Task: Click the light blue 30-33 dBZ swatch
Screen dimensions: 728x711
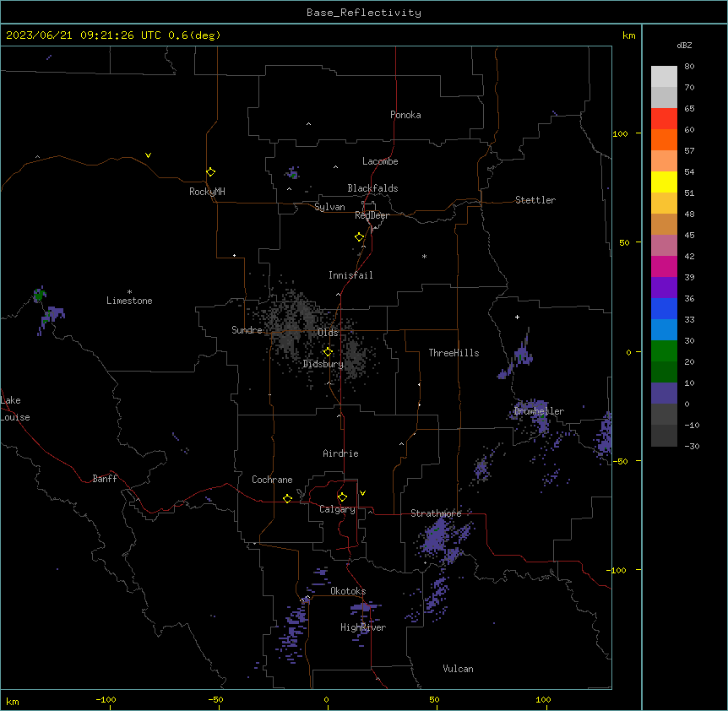Action: [x=664, y=330]
